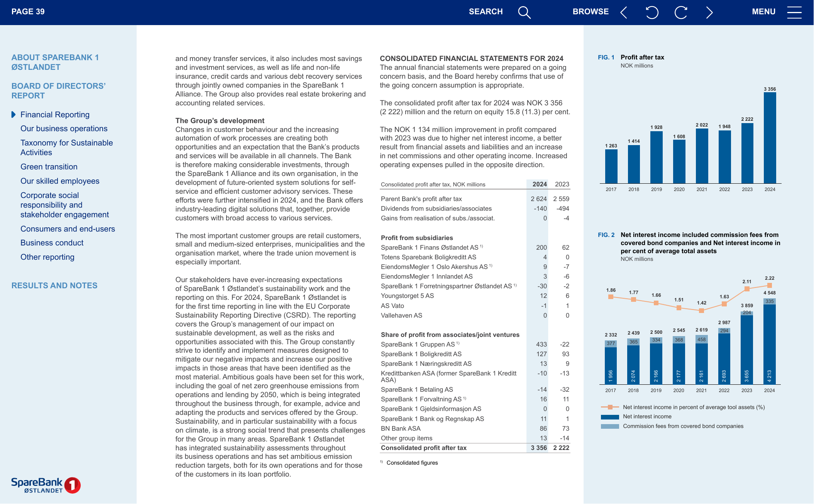This screenshot has width=814, height=504.
Task: Open Board of Directors' Report section
Action: (58, 91)
